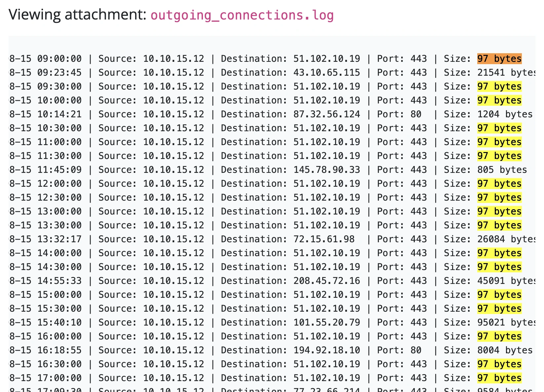Click the 8004 bytes size value
This screenshot has width=544, height=392.
[x=505, y=350]
